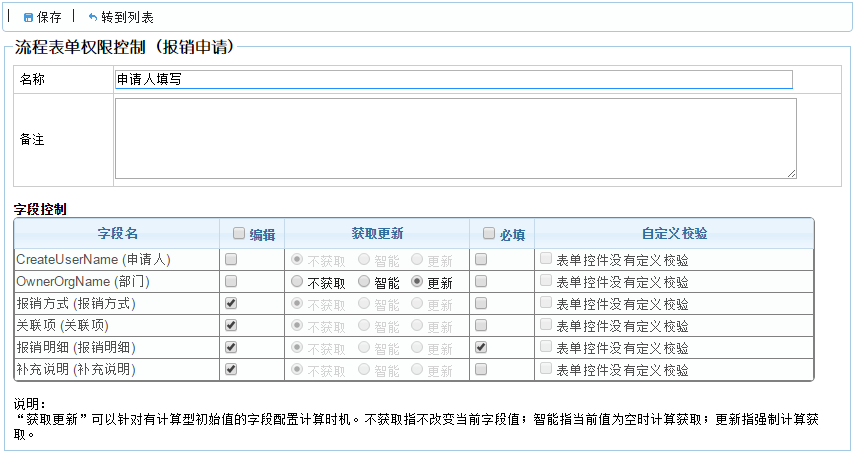Check required checkbox for OwnerOrgName row
This screenshot has height=456, width=855.
click(481, 282)
